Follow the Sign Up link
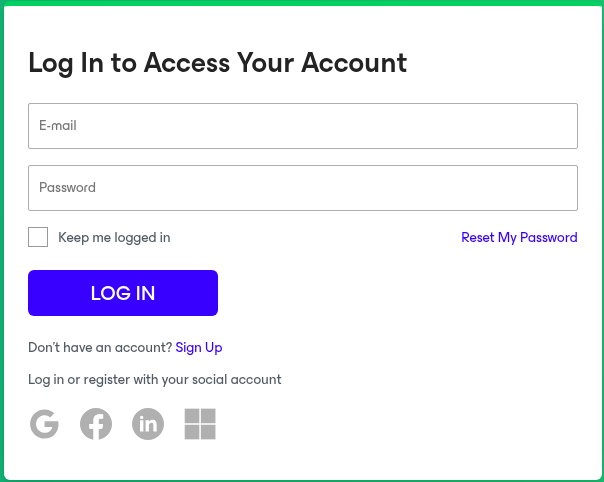The height and width of the screenshot is (482, 604). (199, 348)
